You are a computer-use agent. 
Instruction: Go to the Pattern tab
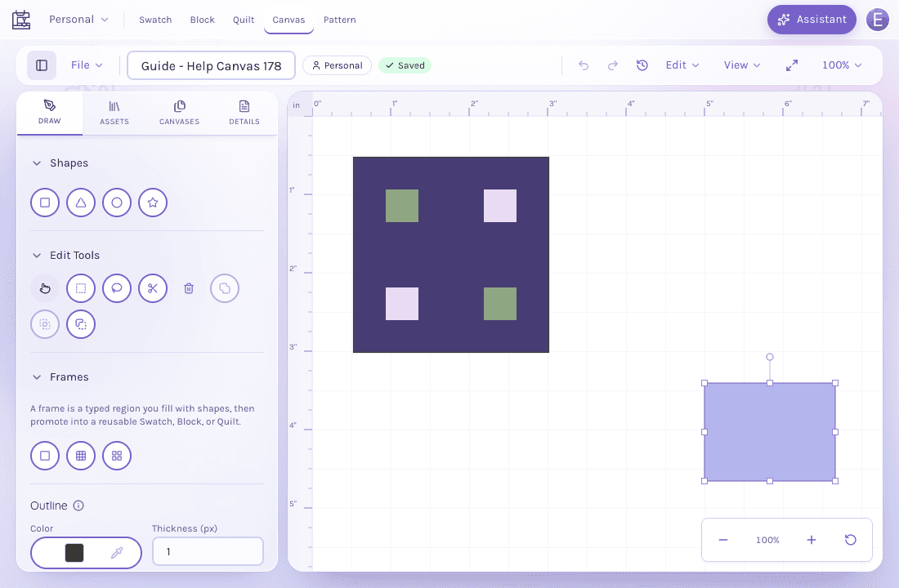tap(339, 20)
